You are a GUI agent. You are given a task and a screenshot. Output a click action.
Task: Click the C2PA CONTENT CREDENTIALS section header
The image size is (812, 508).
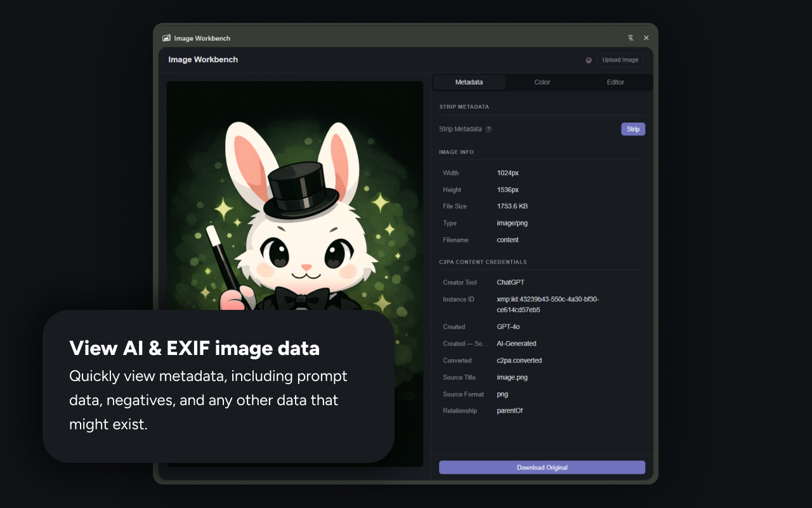click(x=483, y=262)
